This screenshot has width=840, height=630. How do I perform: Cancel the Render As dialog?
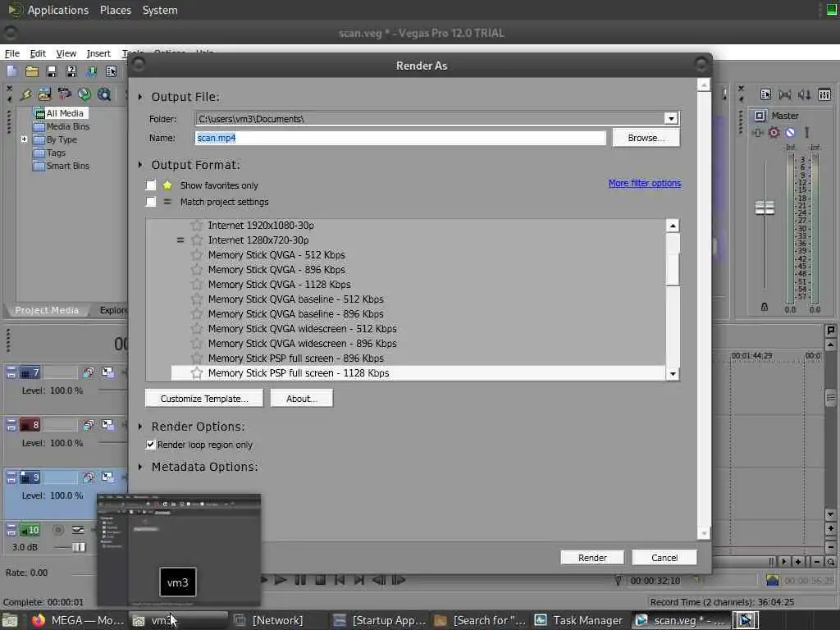pos(664,558)
